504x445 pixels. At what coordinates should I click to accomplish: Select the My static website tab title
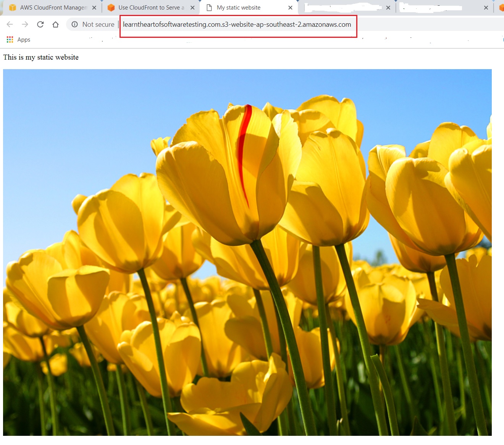(239, 8)
